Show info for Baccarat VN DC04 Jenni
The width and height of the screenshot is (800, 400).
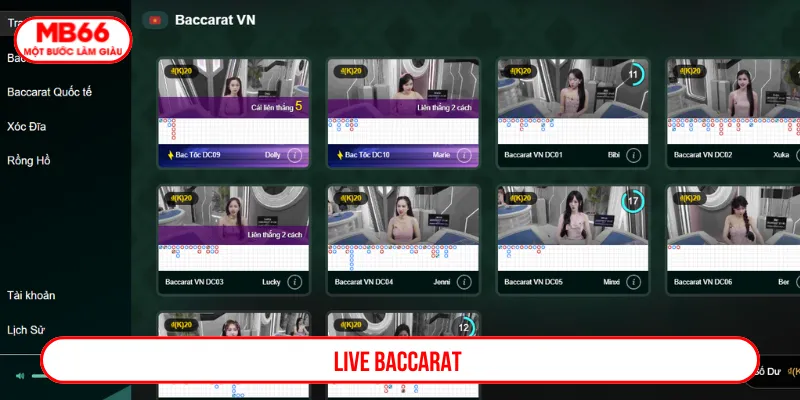464,282
